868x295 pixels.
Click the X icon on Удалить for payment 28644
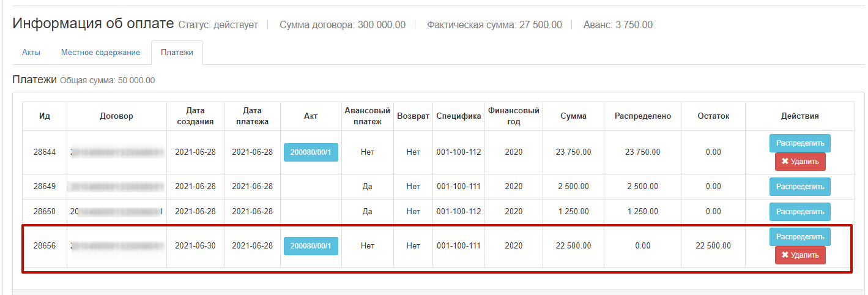coord(785,162)
